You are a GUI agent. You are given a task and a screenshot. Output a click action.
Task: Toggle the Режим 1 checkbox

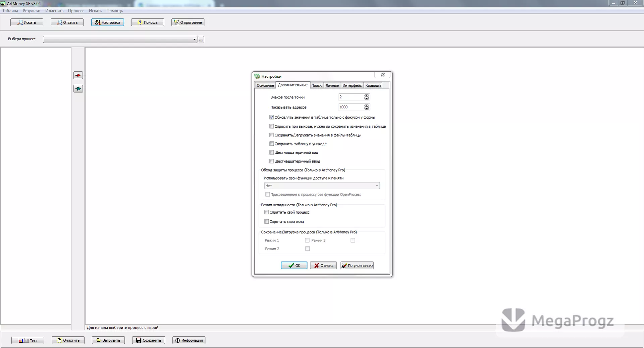coord(307,240)
